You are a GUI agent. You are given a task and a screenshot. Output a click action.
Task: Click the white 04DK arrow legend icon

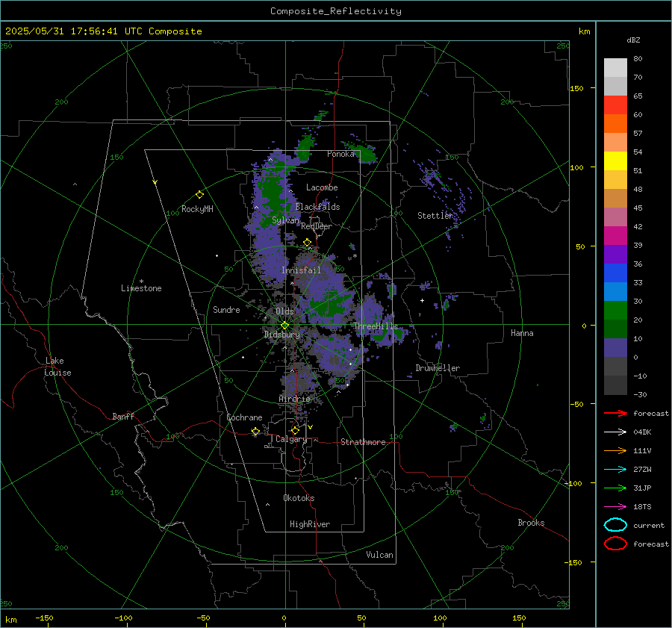615,432
